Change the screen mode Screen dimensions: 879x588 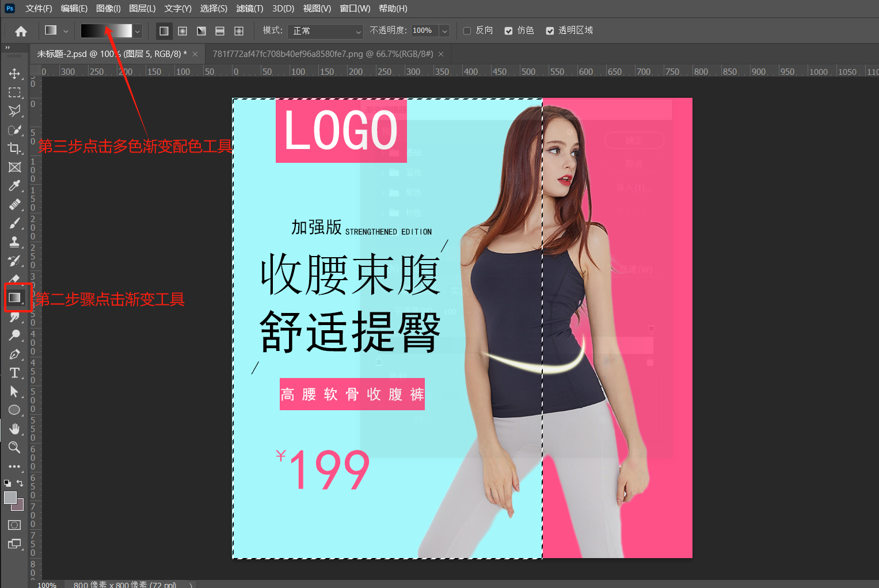[14, 544]
